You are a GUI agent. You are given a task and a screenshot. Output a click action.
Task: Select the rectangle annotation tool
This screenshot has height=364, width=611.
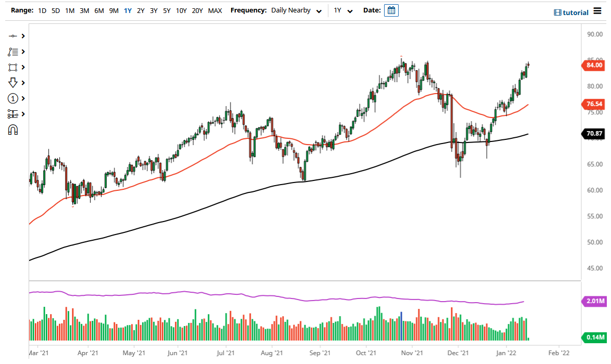[14, 67]
